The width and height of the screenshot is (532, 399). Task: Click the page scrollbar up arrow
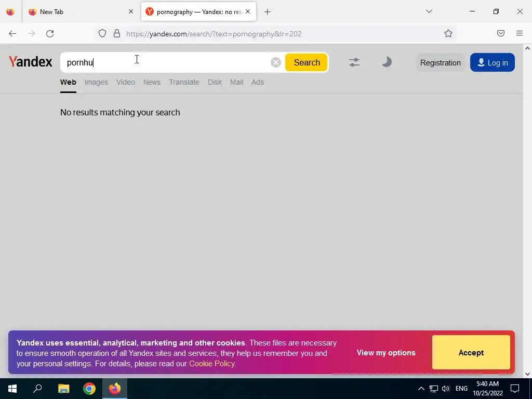(527, 48)
